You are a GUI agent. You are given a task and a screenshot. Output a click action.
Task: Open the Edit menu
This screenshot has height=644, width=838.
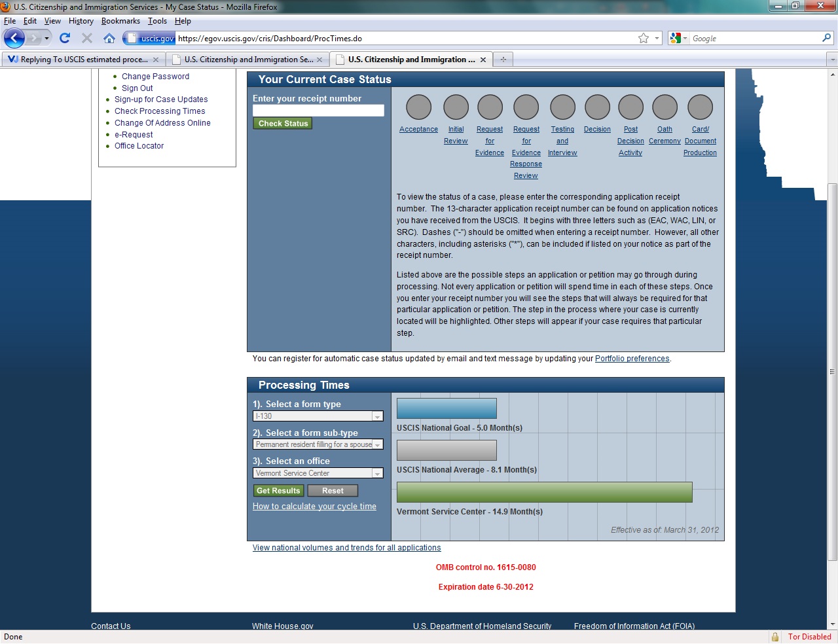[30, 21]
